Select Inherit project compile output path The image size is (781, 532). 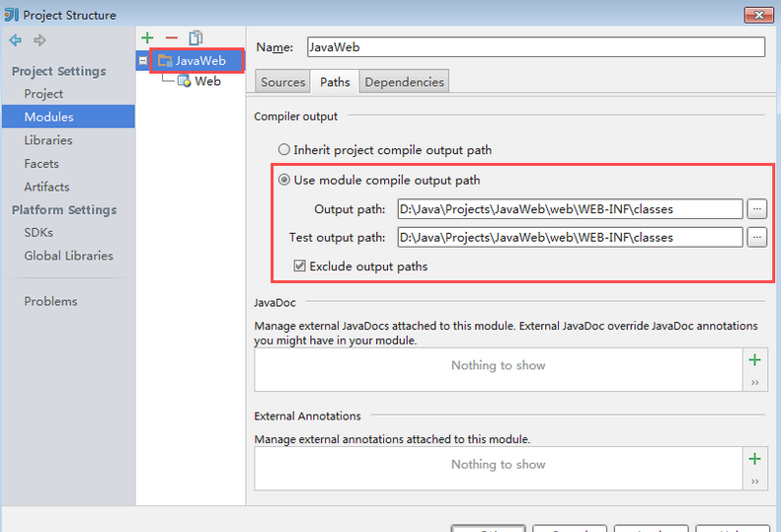point(385,150)
